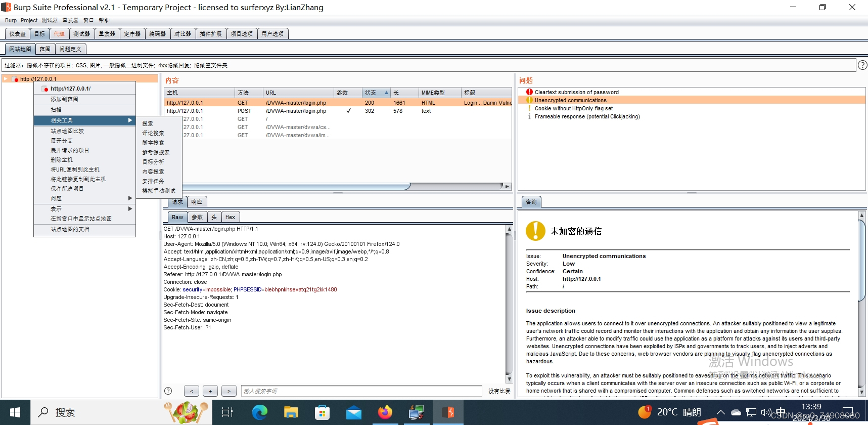868x425 pixels.
Task: Click the + button by the search box
Action: pyautogui.click(x=210, y=391)
